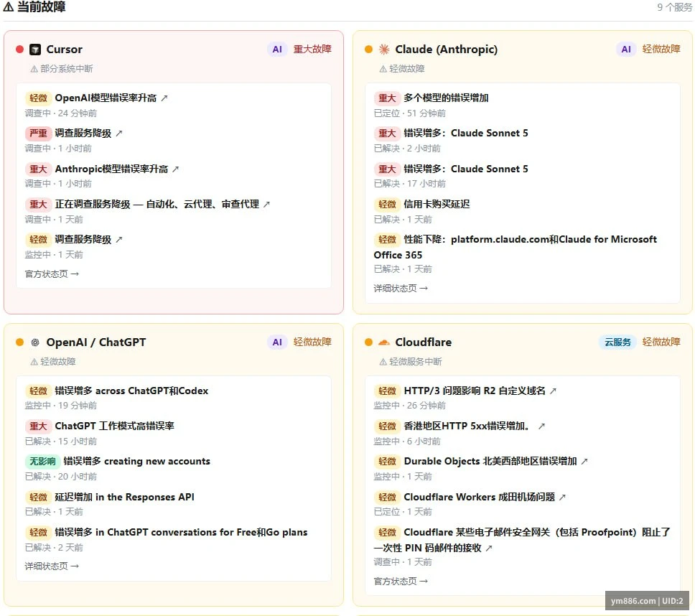Click the warning icon beside 轻微服务中断
This screenshot has height=616, width=695.
[383, 362]
